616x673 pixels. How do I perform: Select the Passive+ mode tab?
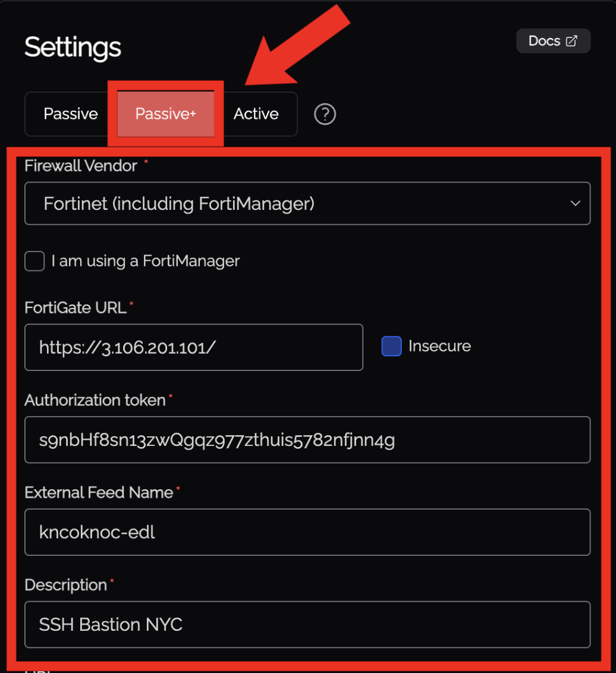(x=165, y=114)
